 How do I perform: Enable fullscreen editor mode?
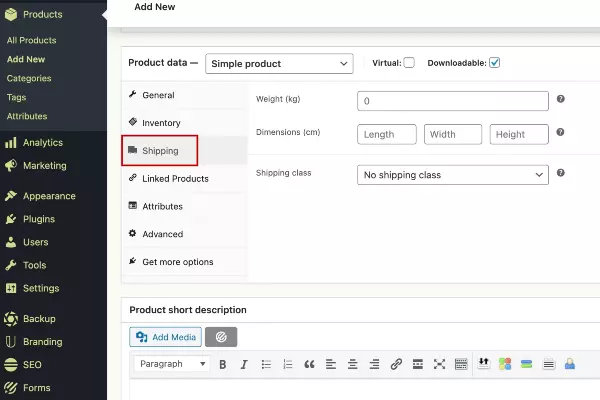(440, 365)
